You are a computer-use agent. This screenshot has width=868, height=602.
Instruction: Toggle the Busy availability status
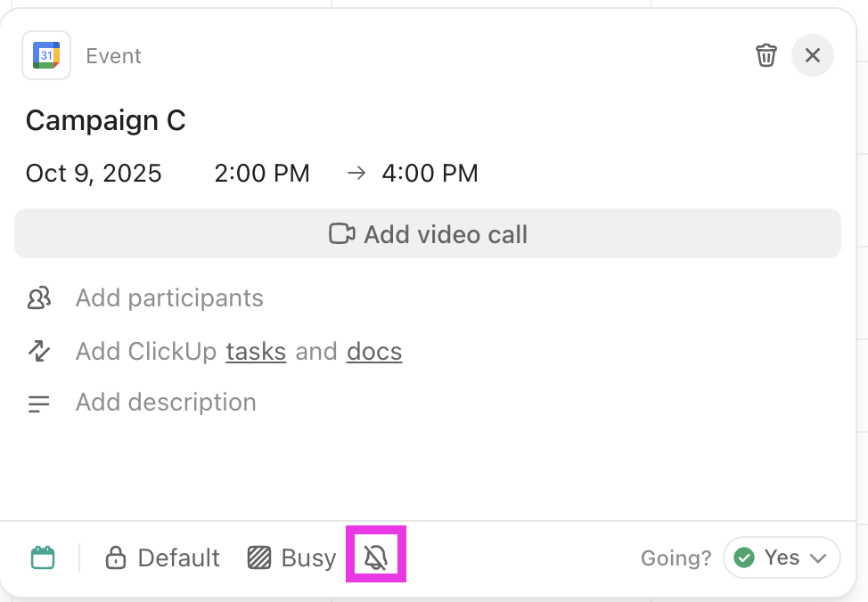tap(291, 557)
